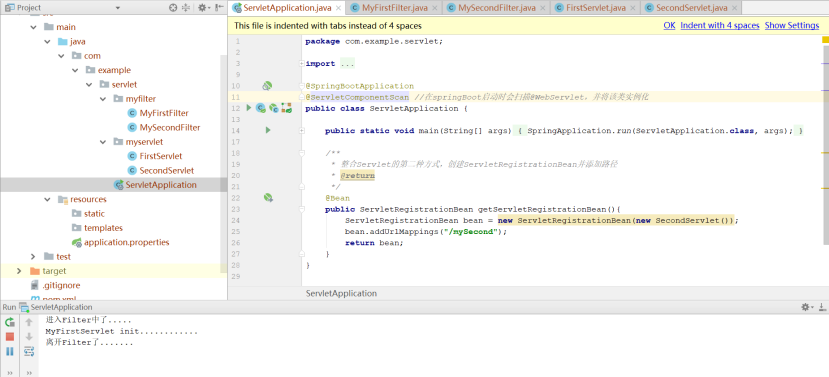The width and height of the screenshot is (829, 377).
Task: Show more console toolbar actions under soft-wrap icon
Action: click(29, 372)
